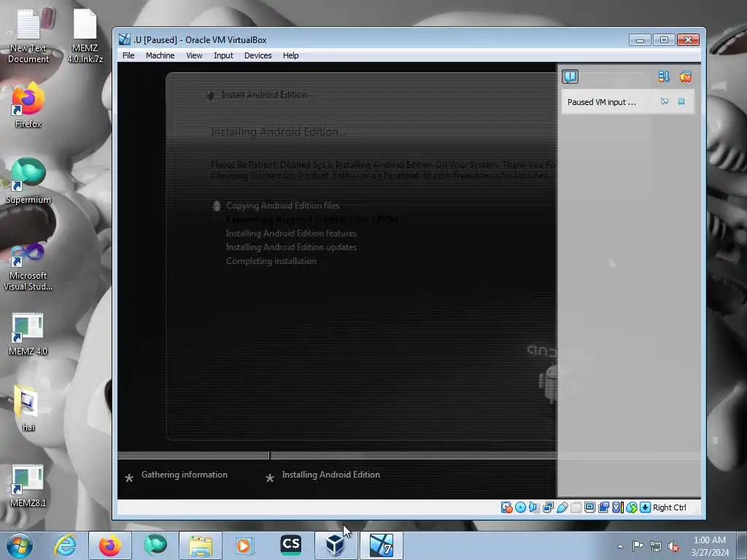This screenshot has width=747, height=560.
Task: Maximize the VirtualBox window
Action: tap(664, 40)
